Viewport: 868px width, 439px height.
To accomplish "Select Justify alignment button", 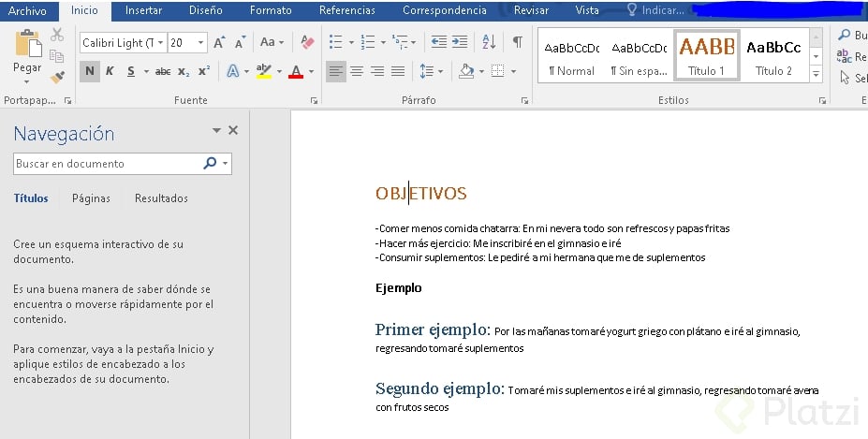I will point(398,71).
